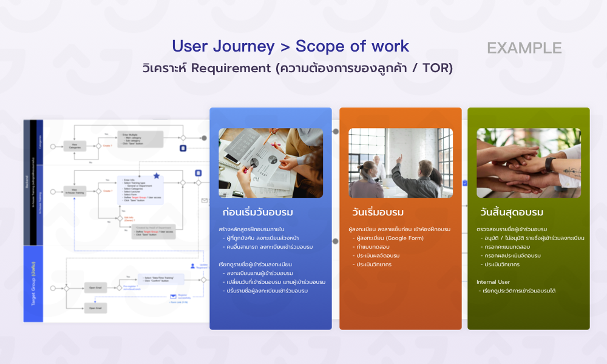
Task: Click the blue person icon labeled Update
Action: [193, 265]
